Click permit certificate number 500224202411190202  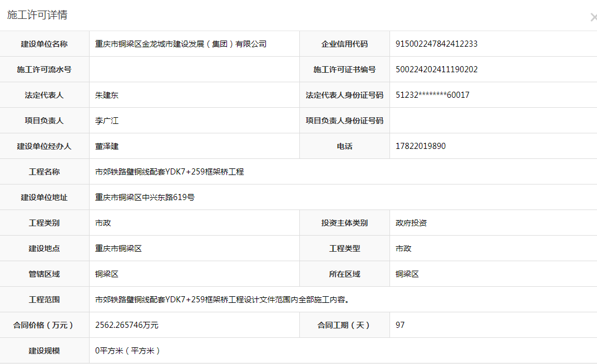pyautogui.click(x=436, y=69)
